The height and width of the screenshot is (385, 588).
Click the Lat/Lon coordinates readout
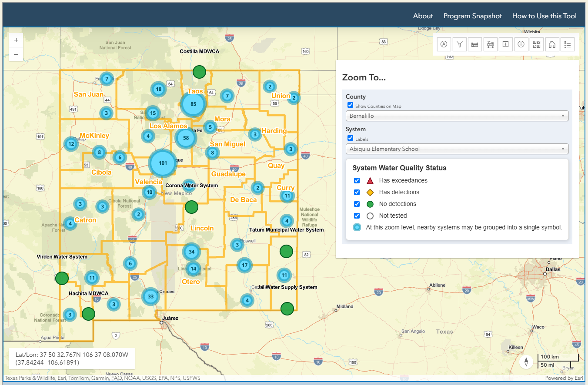point(72,358)
